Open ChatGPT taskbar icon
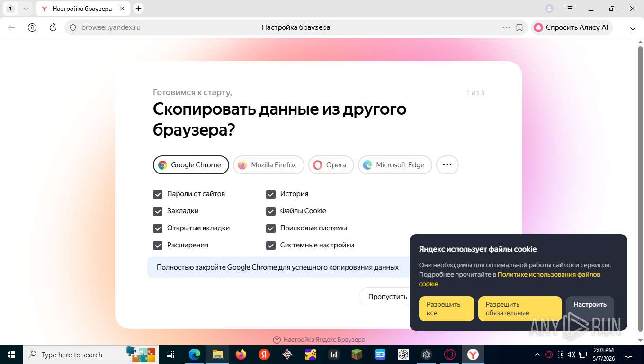644x364 pixels. click(x=403, y=355)
